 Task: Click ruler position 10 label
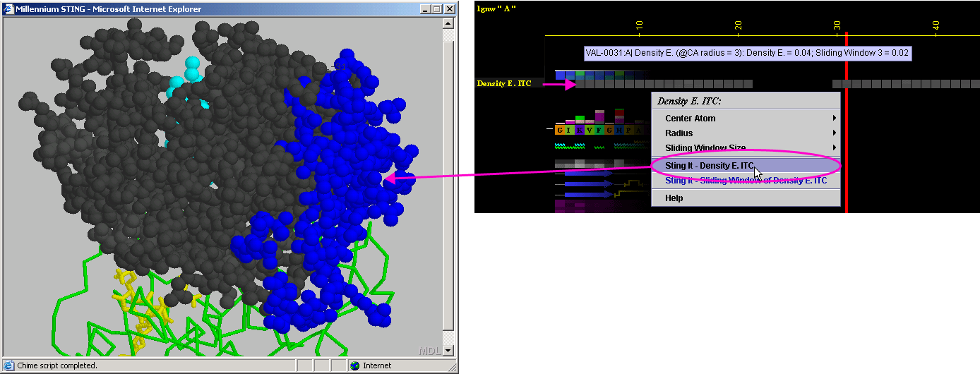pos(640,25)
